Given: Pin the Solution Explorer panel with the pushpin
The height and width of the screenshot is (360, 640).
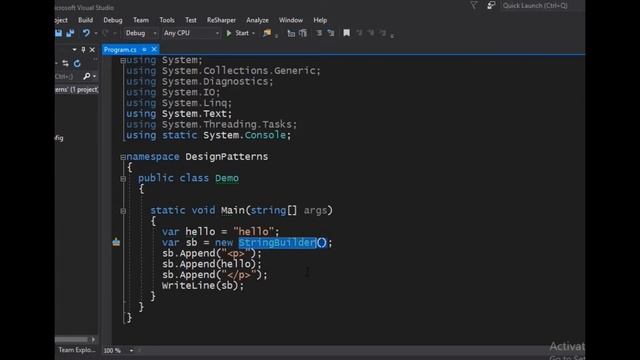Looking at the screenshot, I should coord(83,49).
